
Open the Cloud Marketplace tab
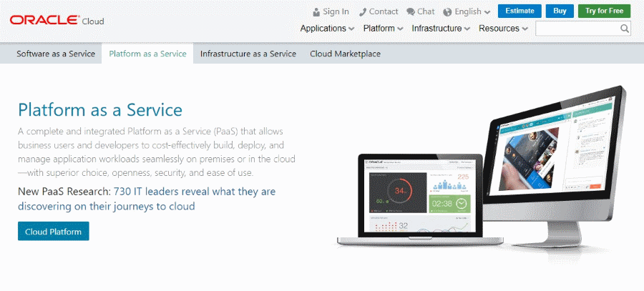pyautogui.click(x=345, y=54)
